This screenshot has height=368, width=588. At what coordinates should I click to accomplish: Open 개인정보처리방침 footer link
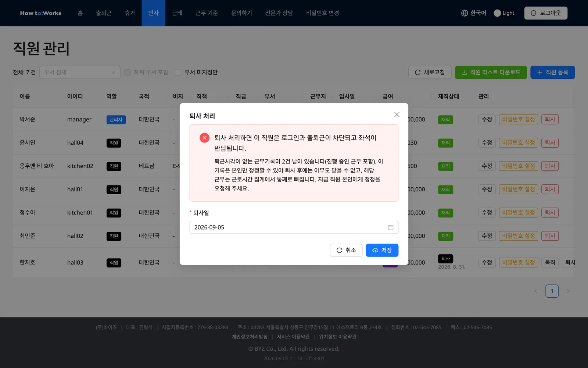tap(250, 337)
